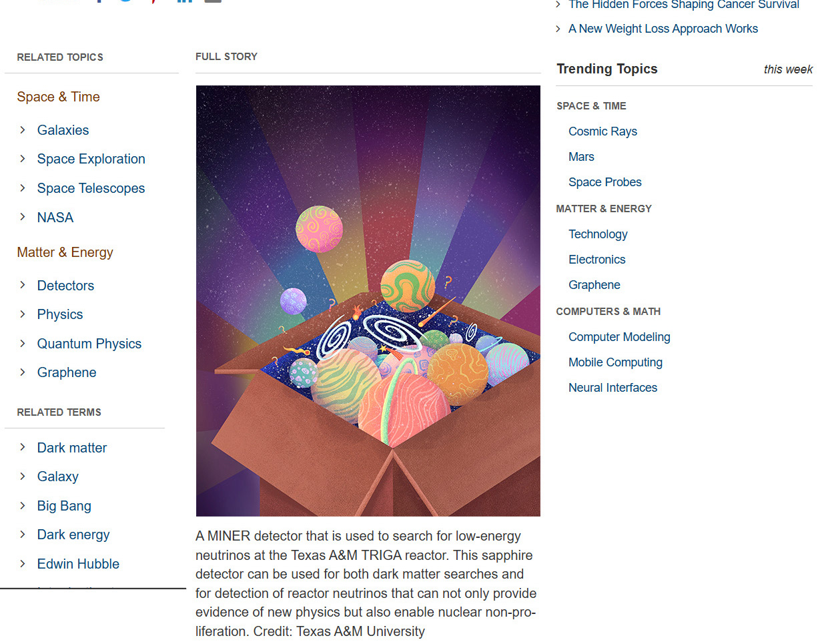Open the Space Exploration topic link

point(91,159)
